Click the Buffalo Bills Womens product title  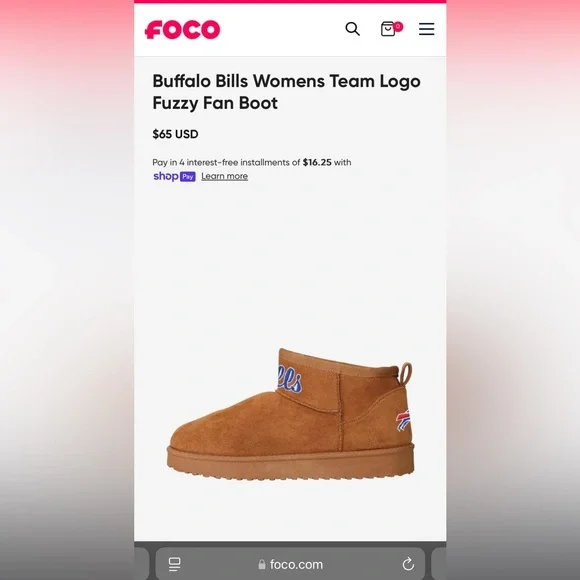point(286,92)
